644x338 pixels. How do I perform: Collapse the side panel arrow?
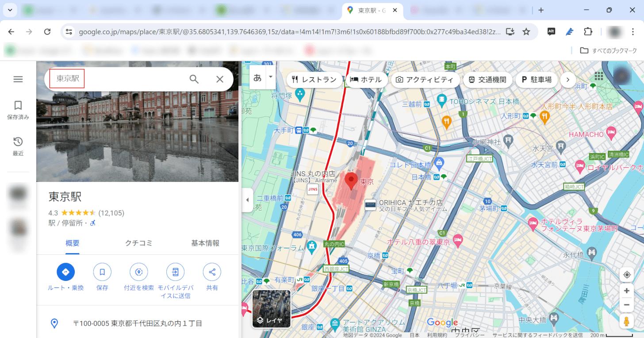pos(247,200)
